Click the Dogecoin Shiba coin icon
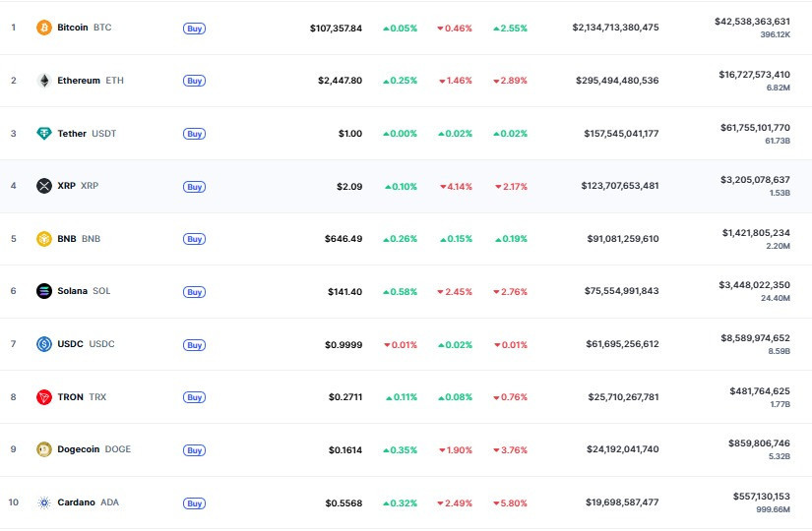Viewport: 812px width, 531px height. (x=44, y=449)
